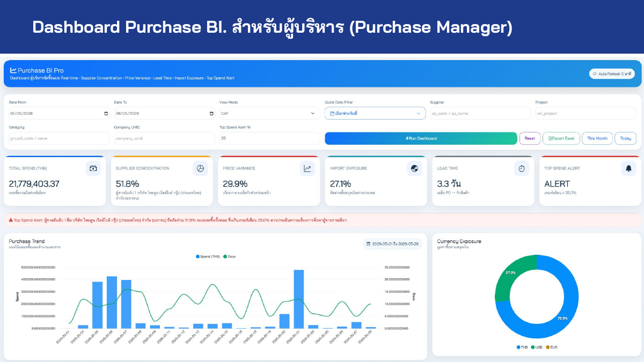The height and width of the screenshot is (362, 644).
Task: Click the 51.8% supplier concentration value
Action: (127, 184)
